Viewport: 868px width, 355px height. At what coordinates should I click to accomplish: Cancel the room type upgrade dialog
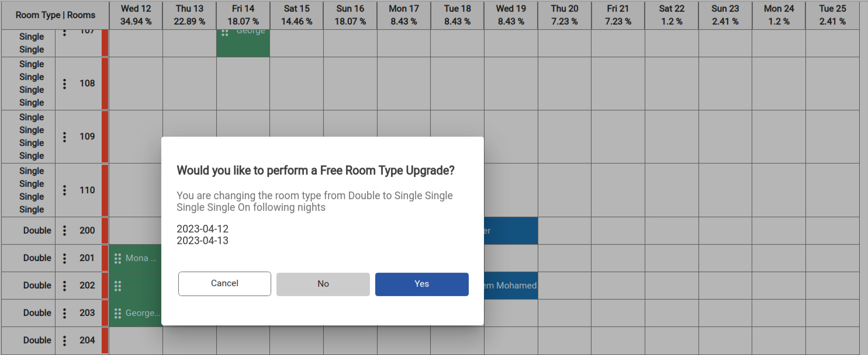click(224, 284)
